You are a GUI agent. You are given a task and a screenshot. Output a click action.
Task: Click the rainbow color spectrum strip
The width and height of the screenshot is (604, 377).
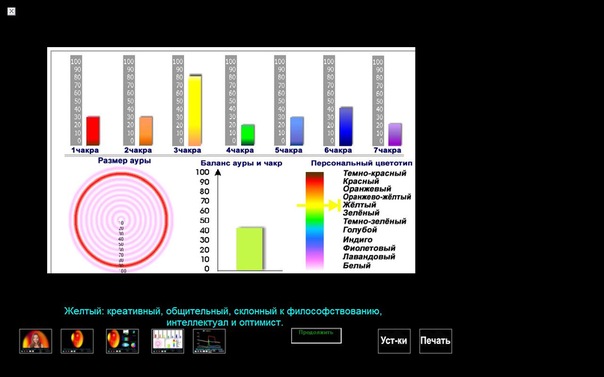click(x=315, y=221)
